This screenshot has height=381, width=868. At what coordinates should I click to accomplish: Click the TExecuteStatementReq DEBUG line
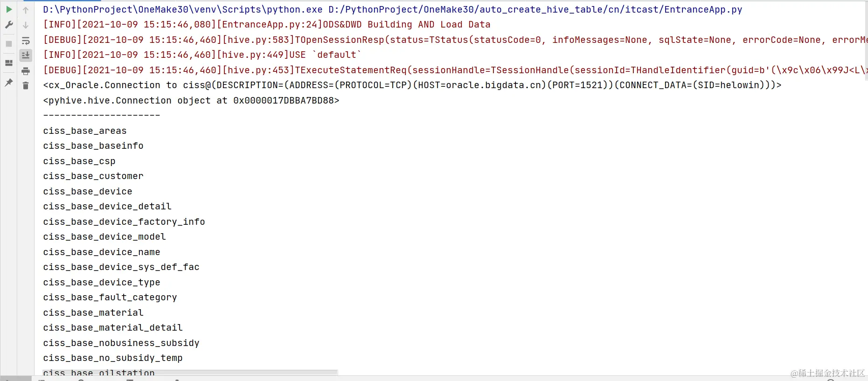pyautogui.click(x=455, y=70)
